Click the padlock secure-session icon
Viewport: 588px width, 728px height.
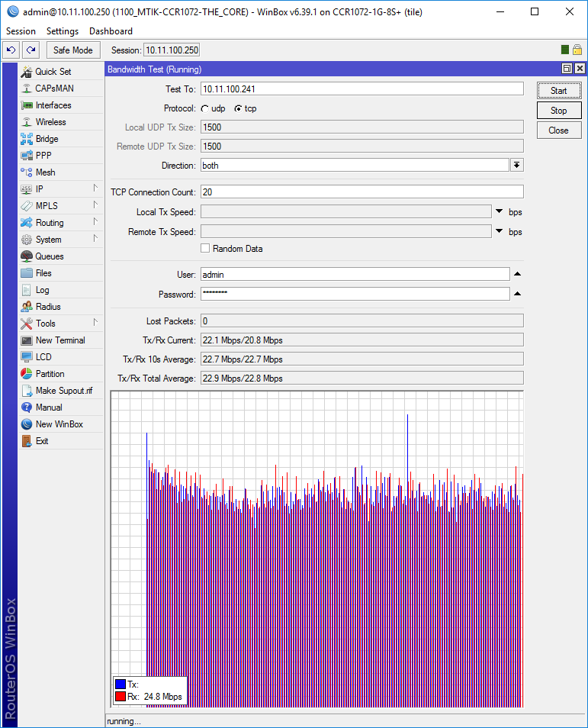pyautogui.click(x=577, y=50)
